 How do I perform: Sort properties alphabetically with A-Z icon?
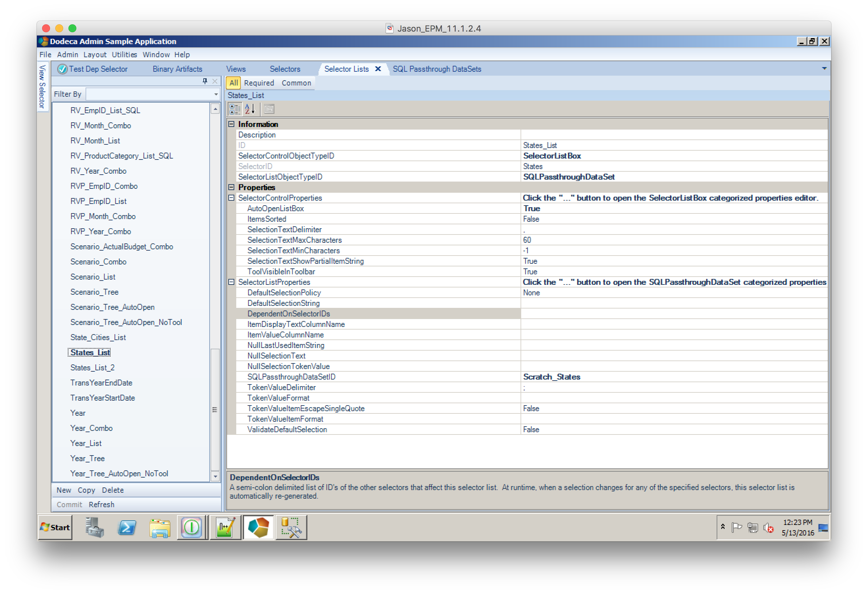249,109
